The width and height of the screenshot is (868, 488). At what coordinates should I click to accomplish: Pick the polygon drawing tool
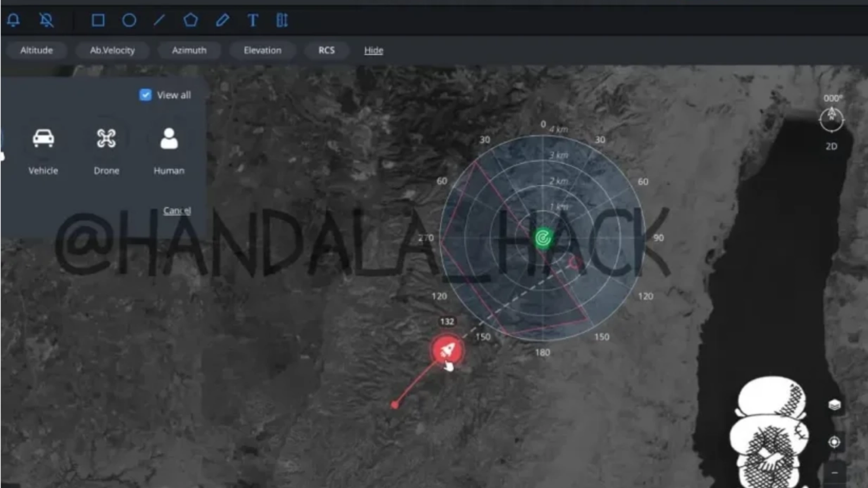(x=190, y=21)
